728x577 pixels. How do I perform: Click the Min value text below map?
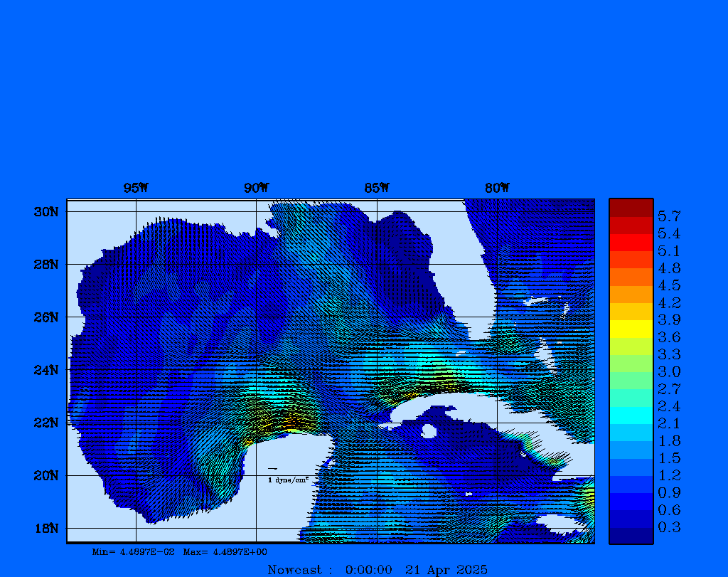[134, 551]
